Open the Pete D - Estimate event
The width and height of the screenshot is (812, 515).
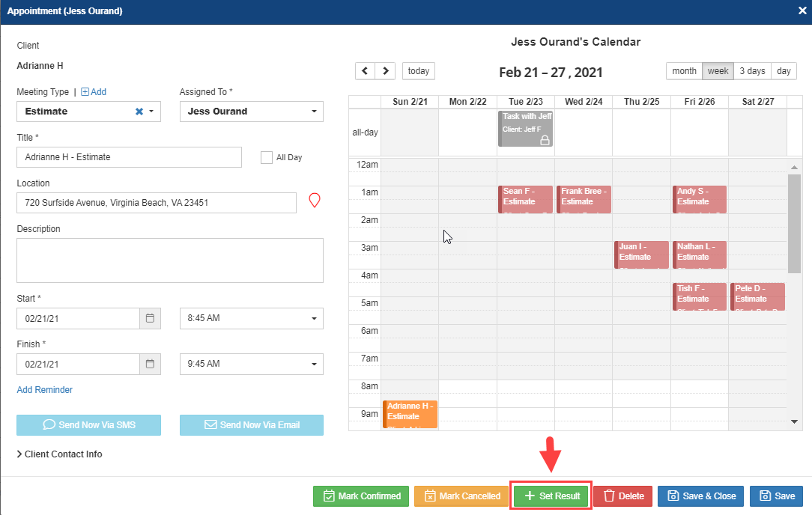pos(757,296)
